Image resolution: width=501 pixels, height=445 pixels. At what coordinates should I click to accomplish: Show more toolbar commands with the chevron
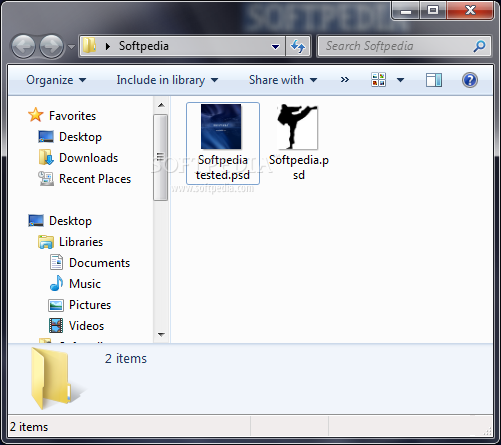click(x=345, y=80)
